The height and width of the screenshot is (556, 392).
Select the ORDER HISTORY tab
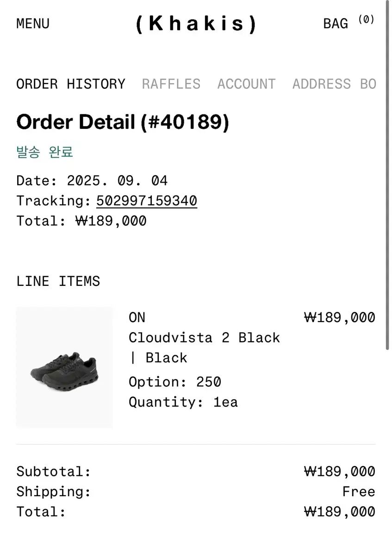(71, 84)
